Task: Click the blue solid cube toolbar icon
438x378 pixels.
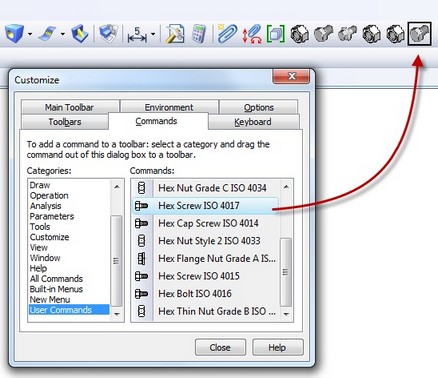Action: coord(14,34)
